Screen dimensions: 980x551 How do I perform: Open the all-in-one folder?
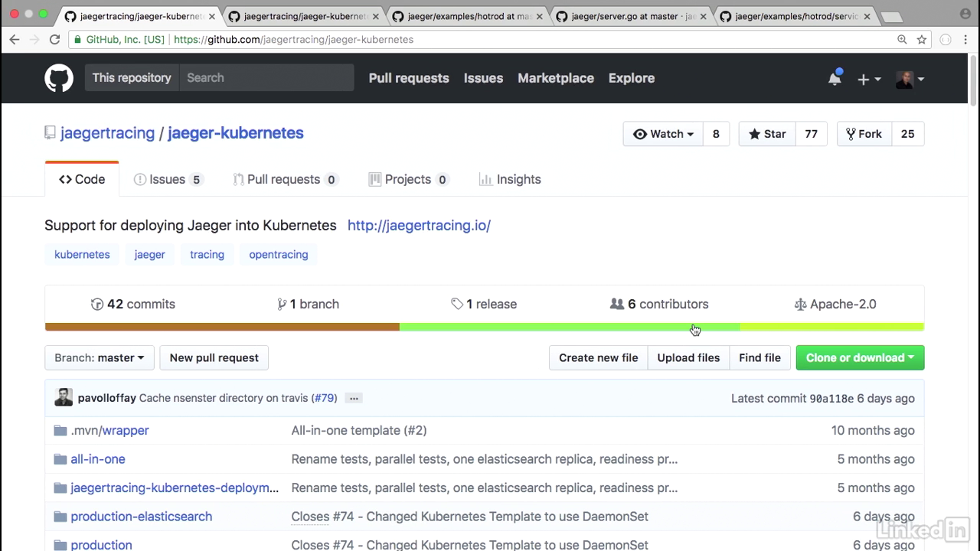(x=98, y=459)
